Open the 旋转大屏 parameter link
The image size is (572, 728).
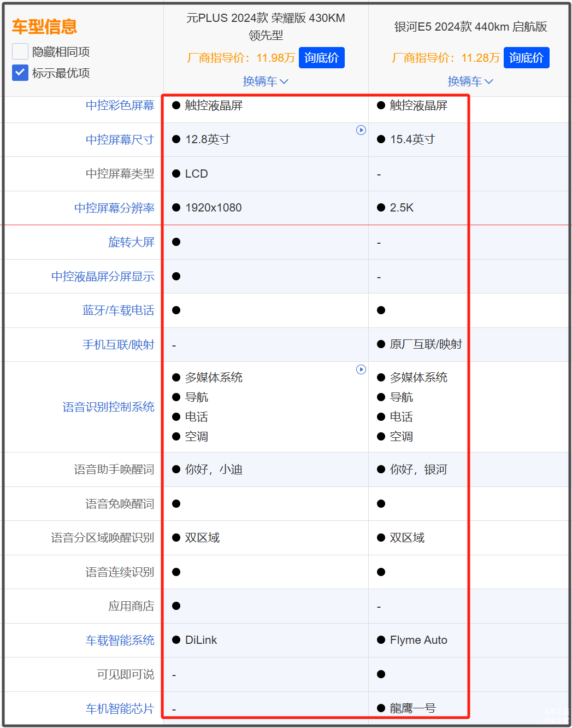131,242
